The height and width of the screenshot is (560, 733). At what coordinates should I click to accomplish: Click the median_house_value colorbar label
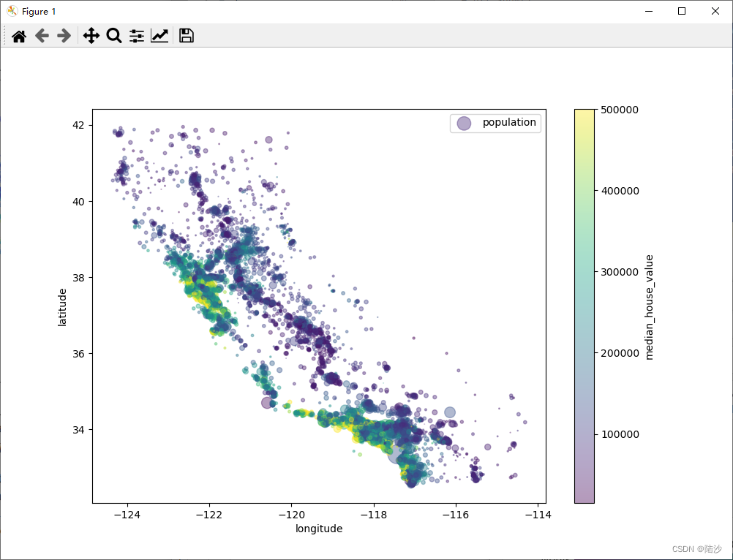tap(648, 307)
